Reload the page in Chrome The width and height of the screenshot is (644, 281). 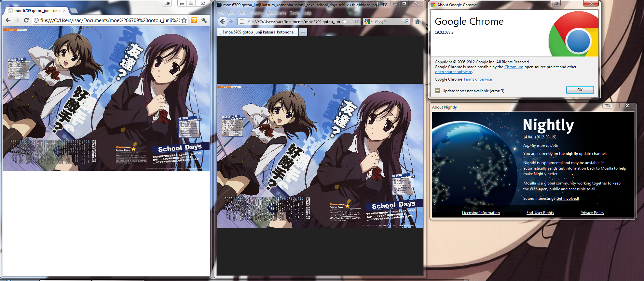[26, 20]
